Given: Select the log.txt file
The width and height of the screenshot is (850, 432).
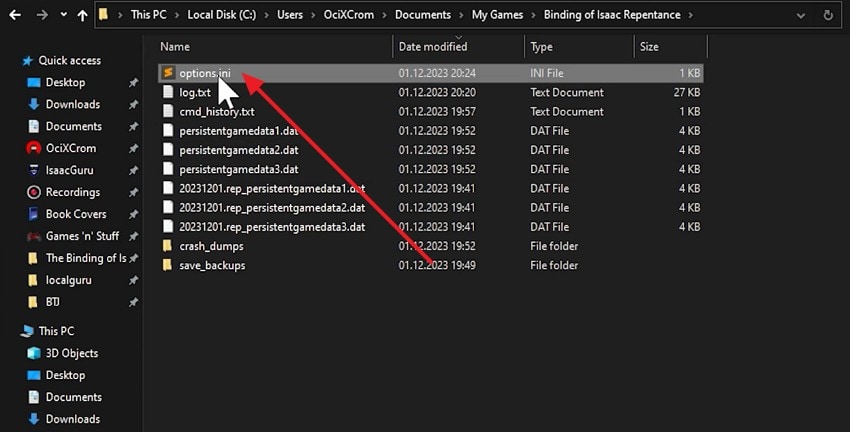Looking at the screenshot, I should (195, 93).
